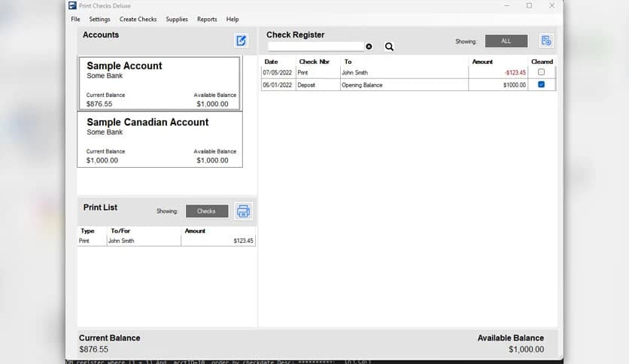Image resolution: width=629 pixels, height=364 pixels.
Task: Click the ALL showing filter button
Action: tap(506, 41)
